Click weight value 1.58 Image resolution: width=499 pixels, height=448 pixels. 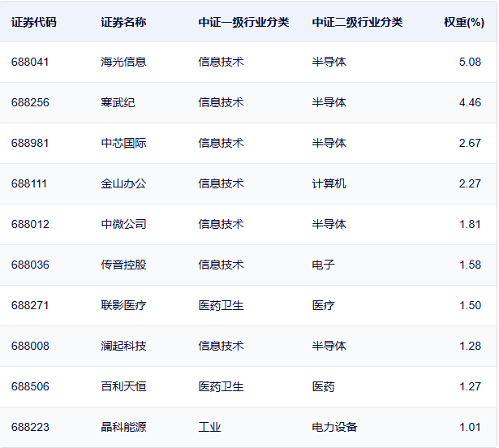click(470, 265)
